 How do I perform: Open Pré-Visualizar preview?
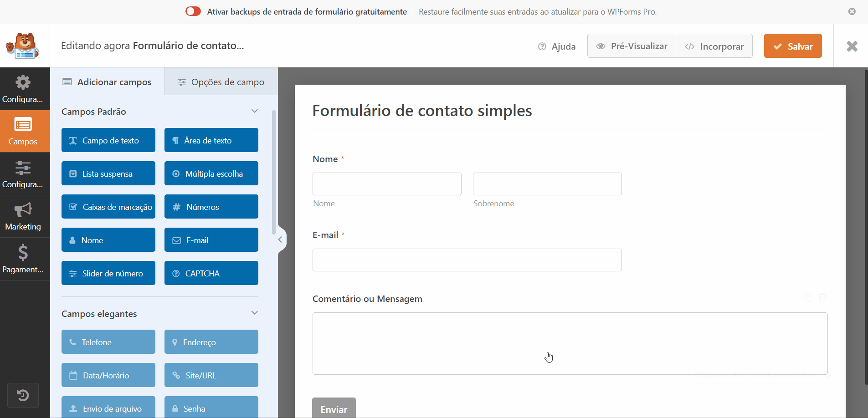(632, 46)
